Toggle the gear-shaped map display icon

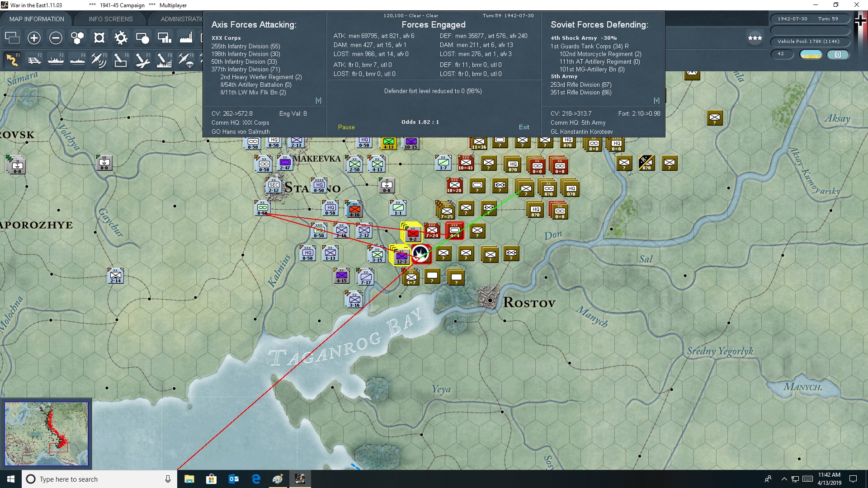point(121,38)
